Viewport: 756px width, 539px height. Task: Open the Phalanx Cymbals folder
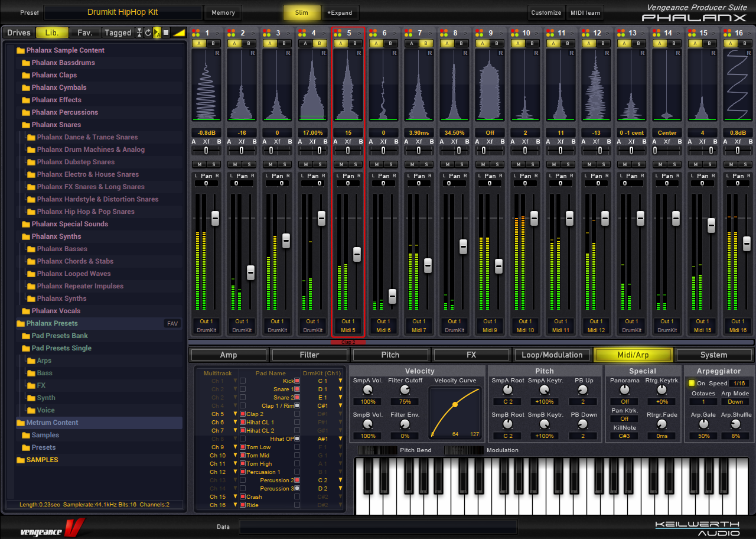(59, 87)
